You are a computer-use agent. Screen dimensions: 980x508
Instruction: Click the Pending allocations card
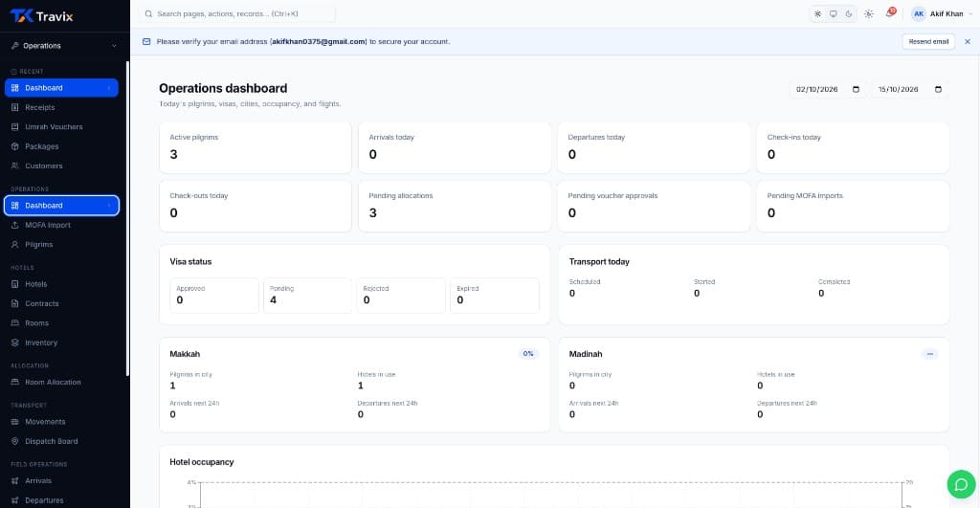point(455,207)
